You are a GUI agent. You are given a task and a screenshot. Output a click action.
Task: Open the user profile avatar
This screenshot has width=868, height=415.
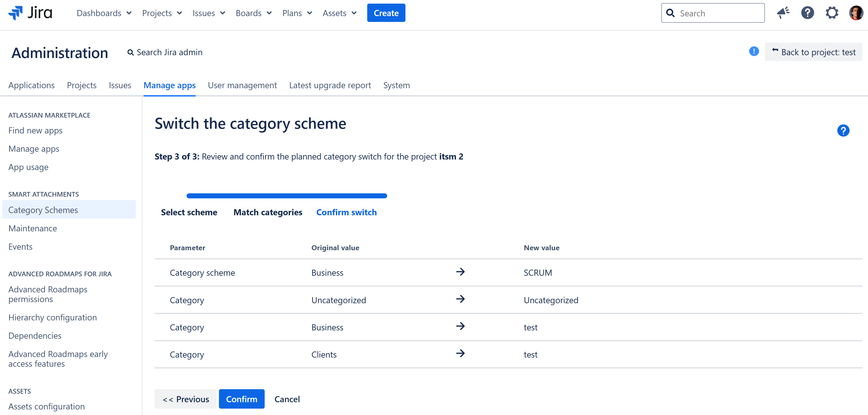[x=856, y=13]
